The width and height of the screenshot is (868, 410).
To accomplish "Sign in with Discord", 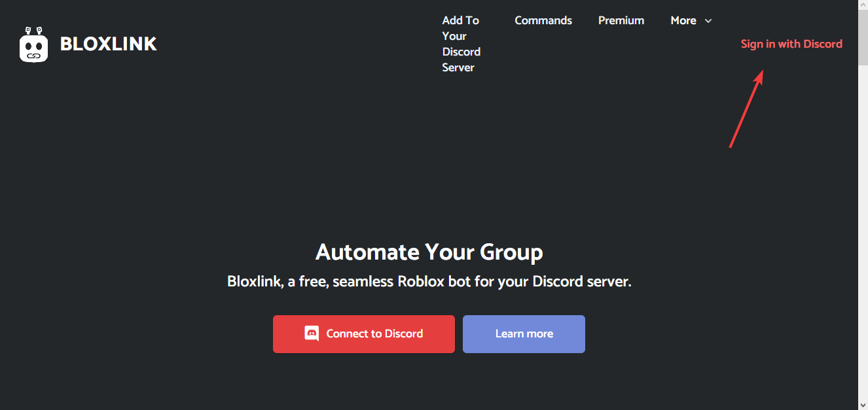I will pyautogui.click(x=791, y=44).
